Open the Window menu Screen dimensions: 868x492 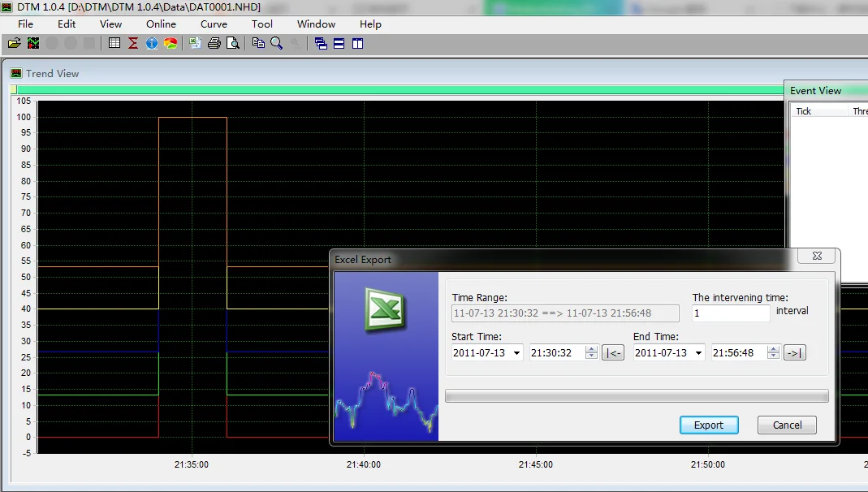tap(316, 24)
